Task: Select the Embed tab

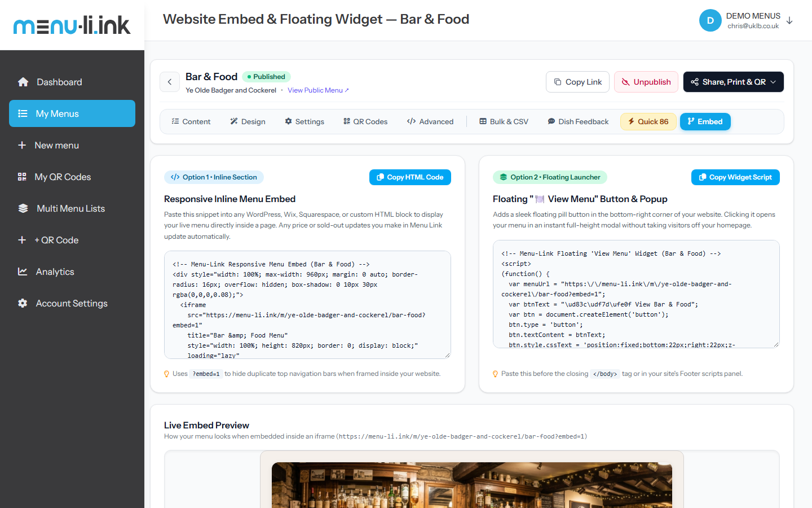Action: point(705,121)
